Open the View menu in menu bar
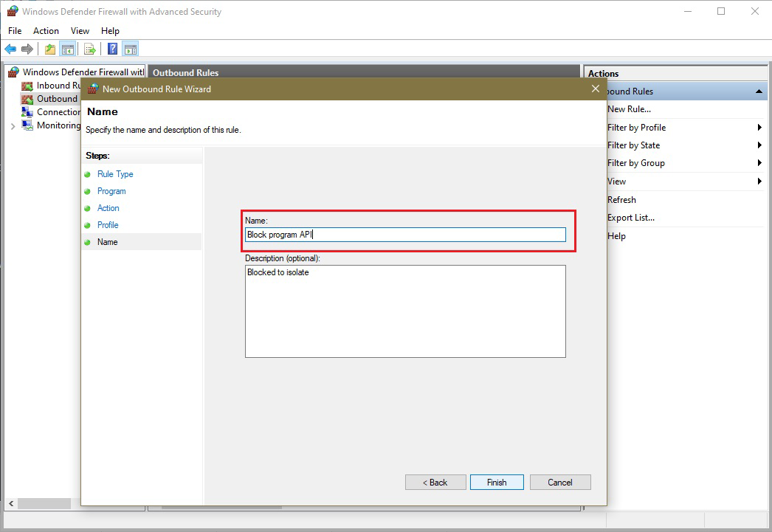 click(x=80, y=30)
